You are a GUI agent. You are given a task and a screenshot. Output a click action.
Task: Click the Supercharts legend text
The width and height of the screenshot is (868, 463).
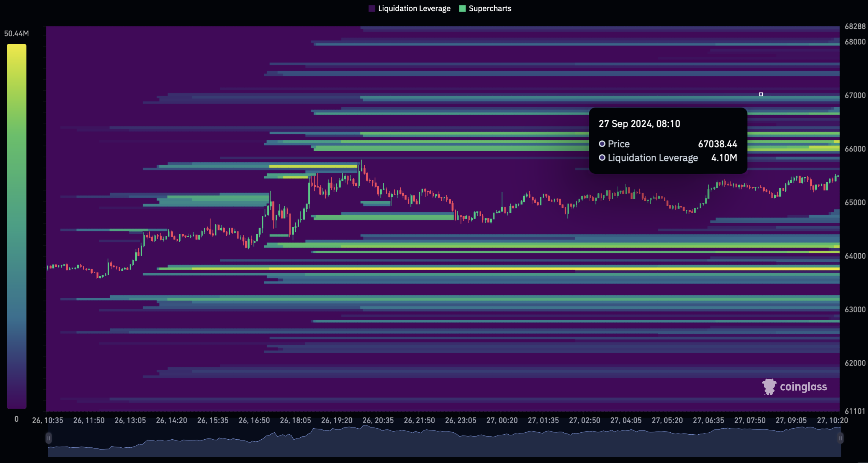point(490,8)
